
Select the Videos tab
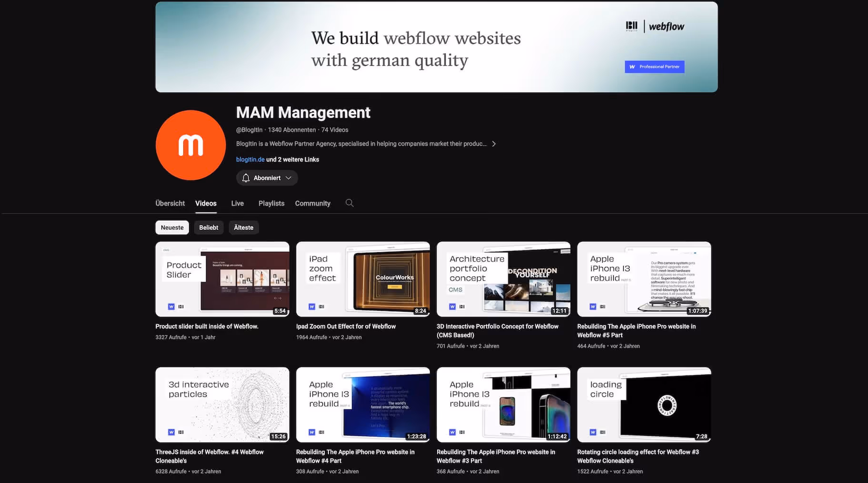coord(206,203)
